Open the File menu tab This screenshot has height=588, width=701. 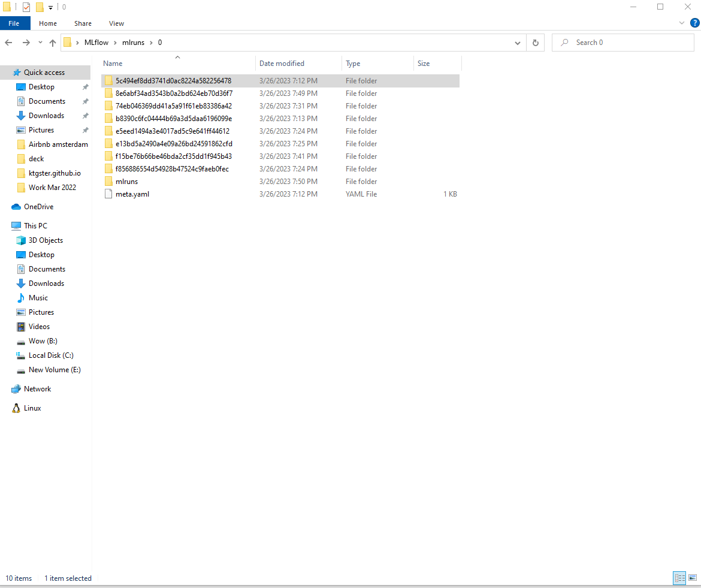click(14, 23)
